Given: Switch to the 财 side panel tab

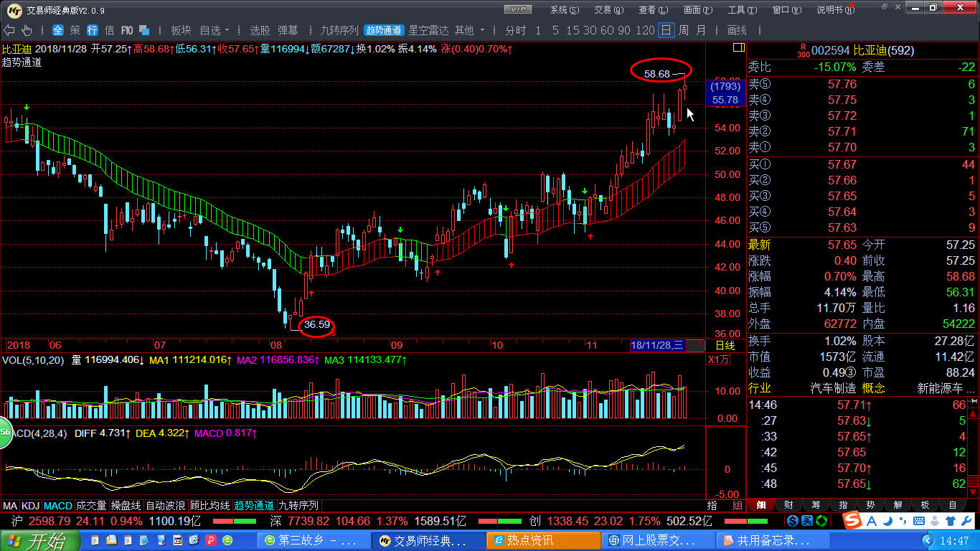Looking at the screenshot, I should pyautogui.click(x=788, y=506).
